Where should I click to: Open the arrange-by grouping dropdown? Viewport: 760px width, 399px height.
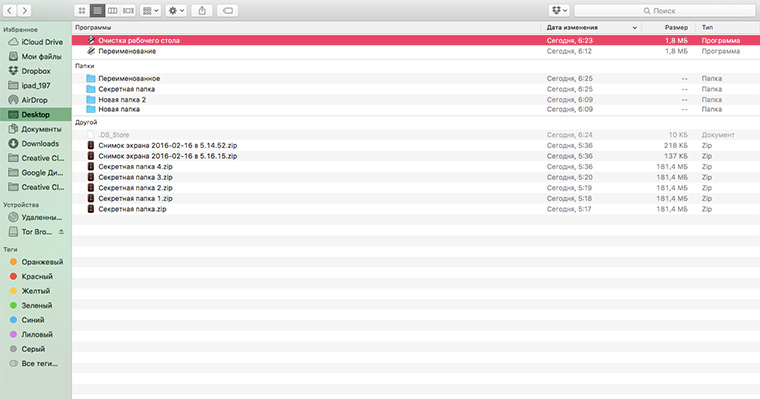(151, 10)
